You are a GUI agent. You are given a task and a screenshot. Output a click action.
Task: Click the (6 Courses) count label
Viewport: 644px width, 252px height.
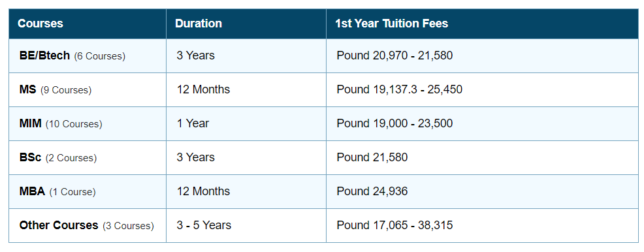[100, 56]
